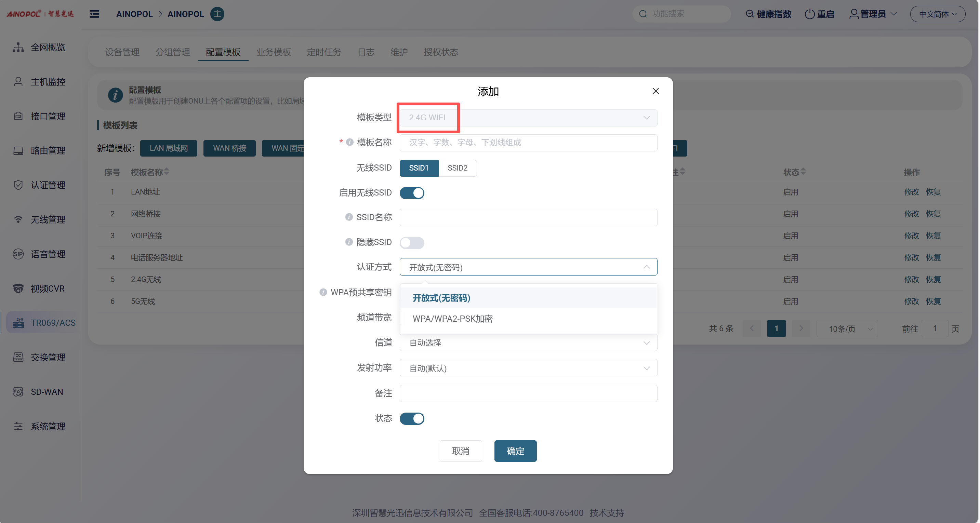Click the hamburger menu collapse icon

tap(94, 14)
